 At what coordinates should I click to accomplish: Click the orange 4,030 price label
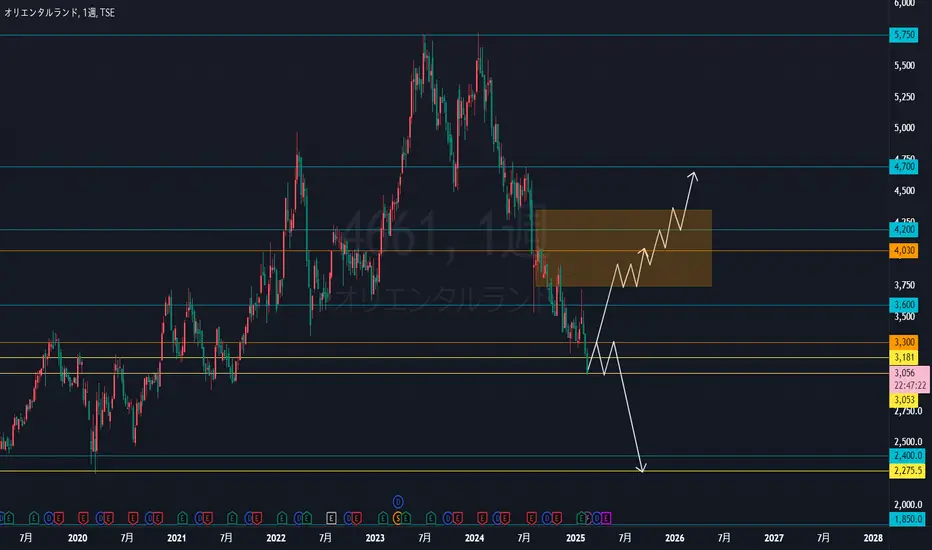(903, 250)
